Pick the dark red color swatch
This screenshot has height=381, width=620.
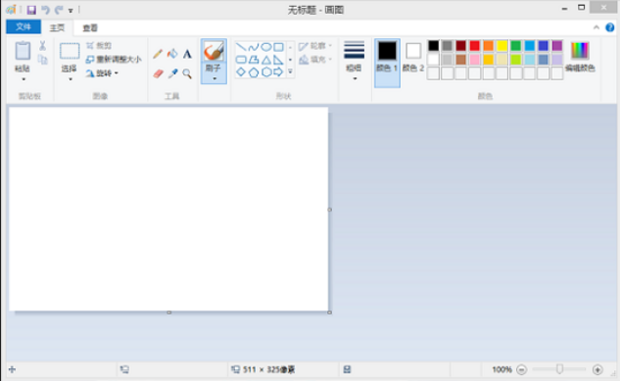pyautogui.click(x=461, y=45)
